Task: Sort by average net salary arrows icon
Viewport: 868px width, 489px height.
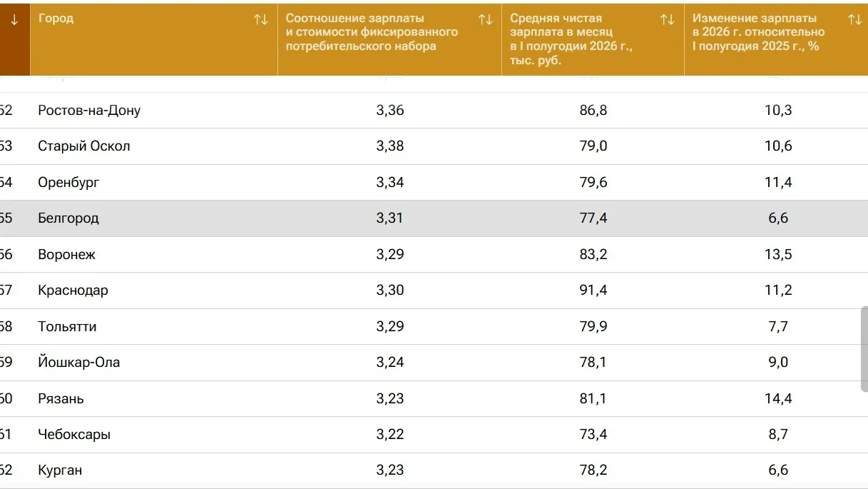Action: 668,20
